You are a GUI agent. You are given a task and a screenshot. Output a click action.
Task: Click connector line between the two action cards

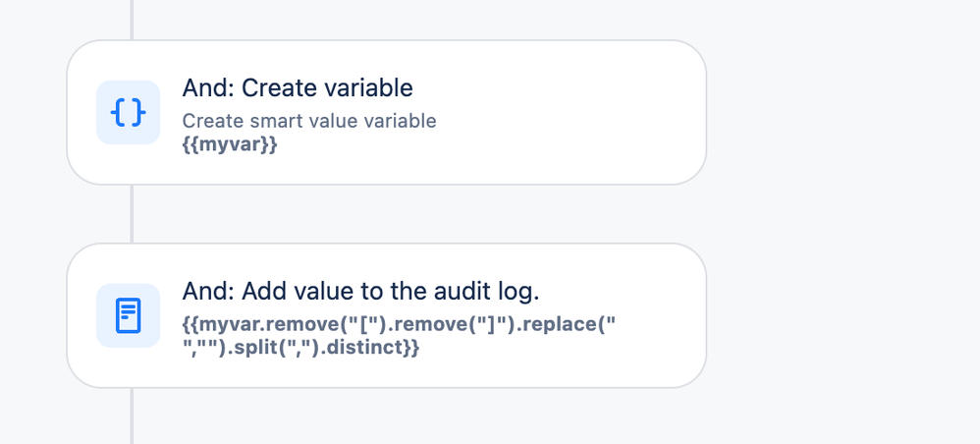pos(132,214)
